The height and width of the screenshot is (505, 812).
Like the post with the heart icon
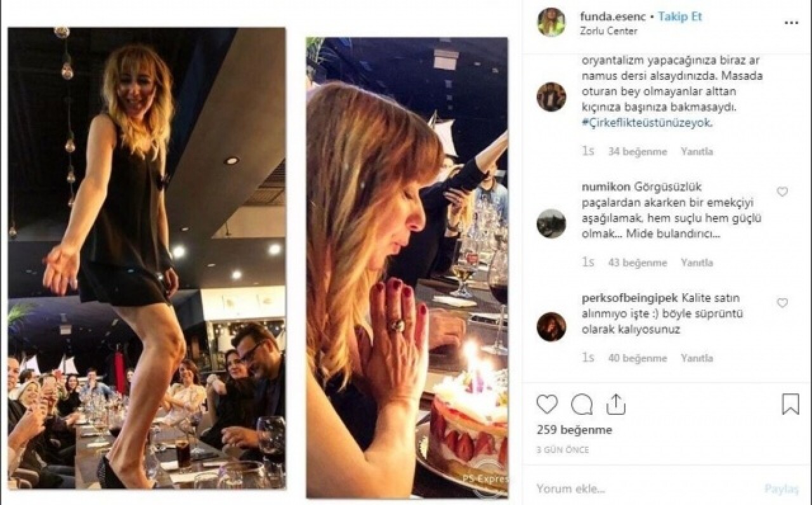547,404
